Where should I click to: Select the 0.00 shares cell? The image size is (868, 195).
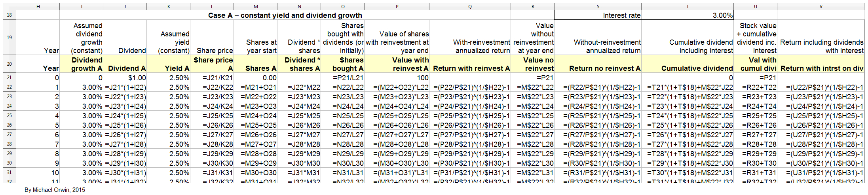[256, 78]
